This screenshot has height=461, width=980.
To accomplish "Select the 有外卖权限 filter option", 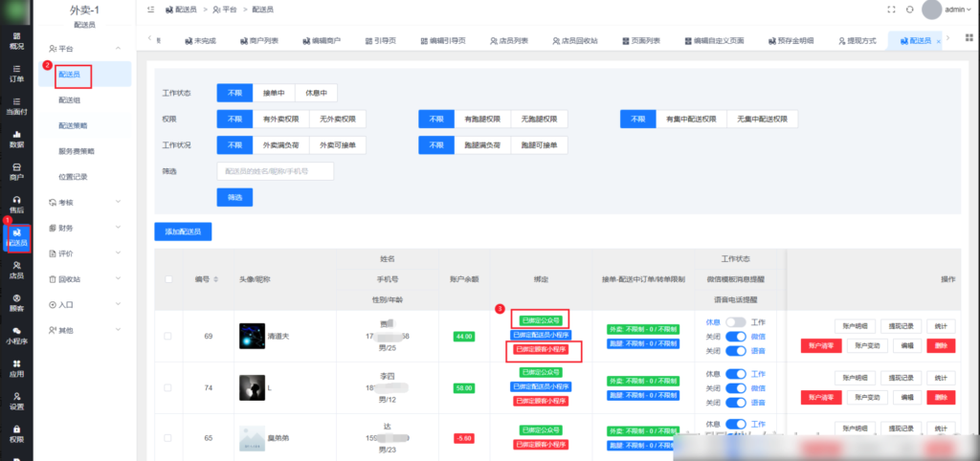I will (x=280, y=119).
